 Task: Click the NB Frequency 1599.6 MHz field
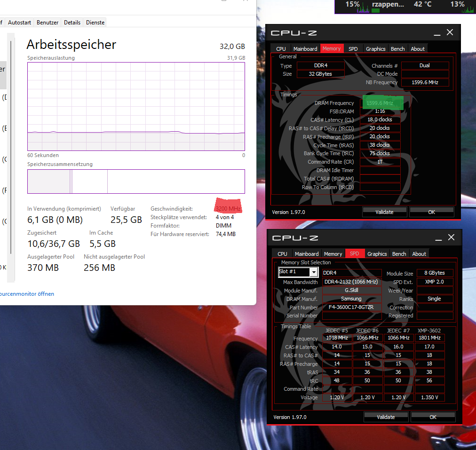point(425,82)
